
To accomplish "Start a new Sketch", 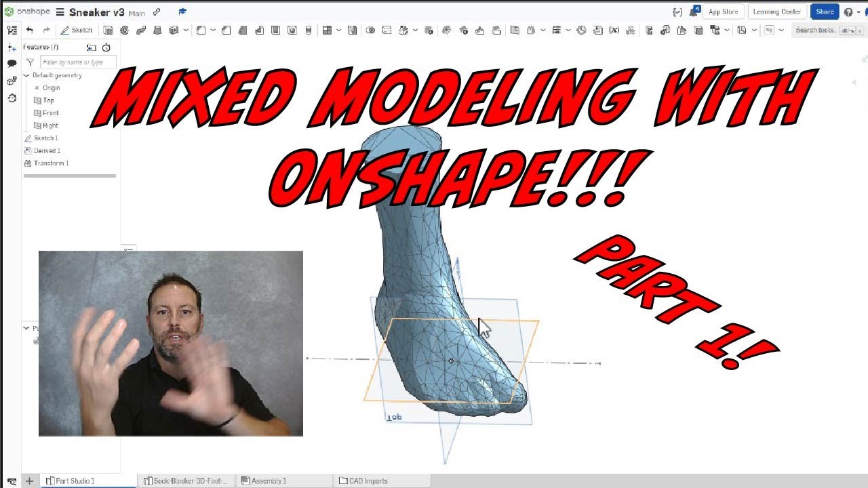I will click(76, 30).
